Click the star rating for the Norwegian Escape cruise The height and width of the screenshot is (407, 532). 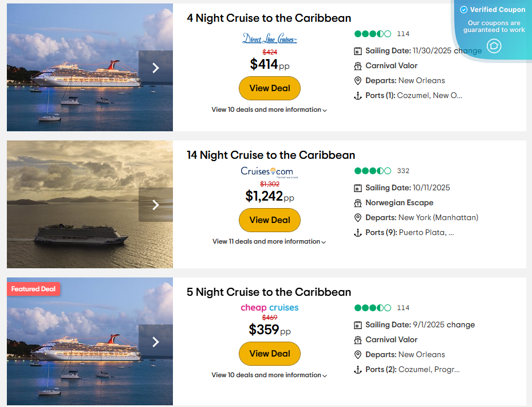click(x=373, y=170)
